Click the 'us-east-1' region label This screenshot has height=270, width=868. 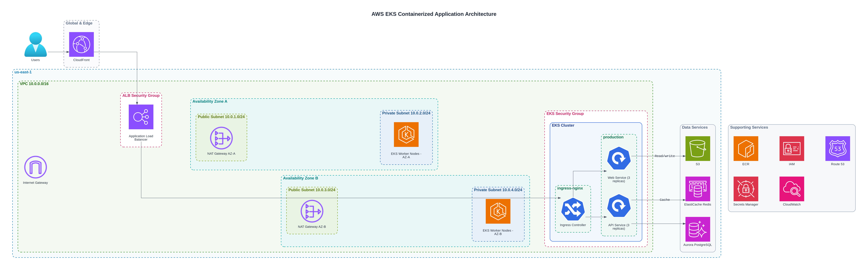tap(23, 72)
